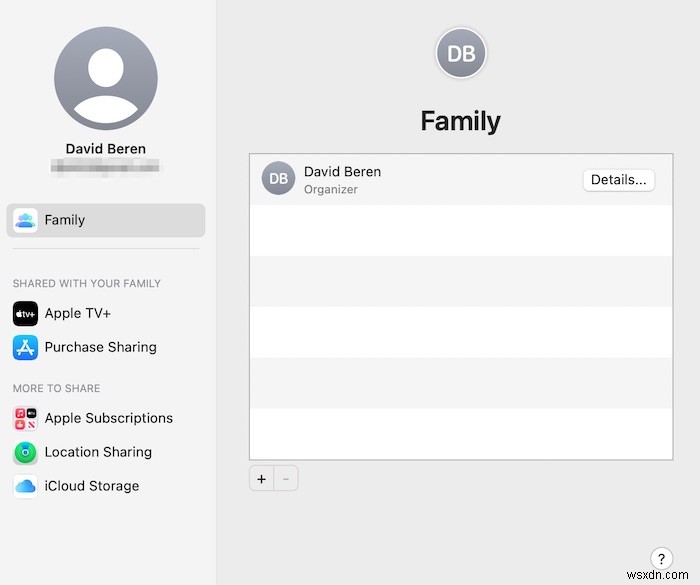Image resolution: width=700 pixels, height=585 pixels.
Task: Click the iCloud Storage cloud icon
Action: point(25,486)
